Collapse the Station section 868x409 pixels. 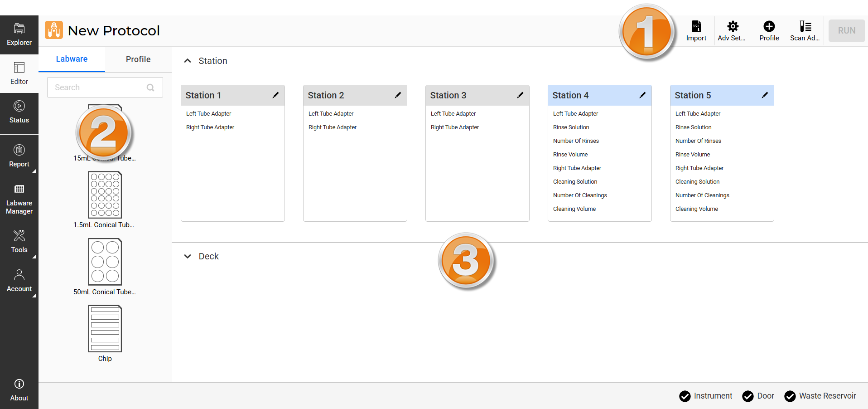tap(188, 61)
